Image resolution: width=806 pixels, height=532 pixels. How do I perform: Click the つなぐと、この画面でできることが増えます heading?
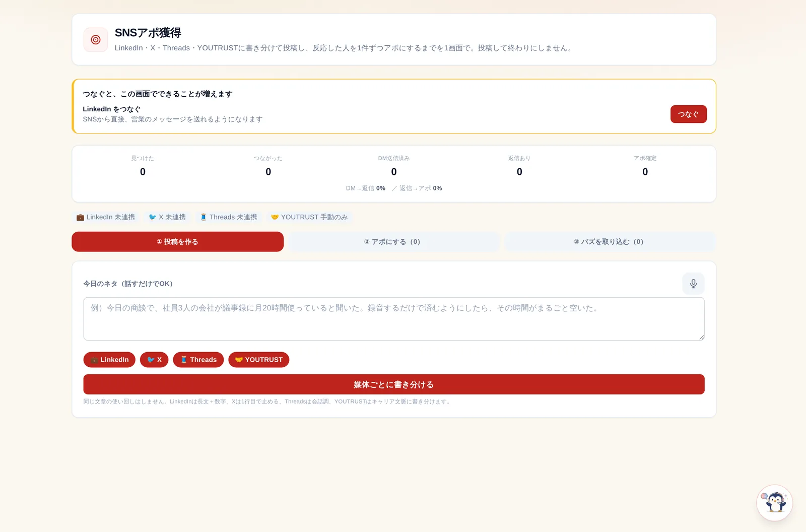158,94
